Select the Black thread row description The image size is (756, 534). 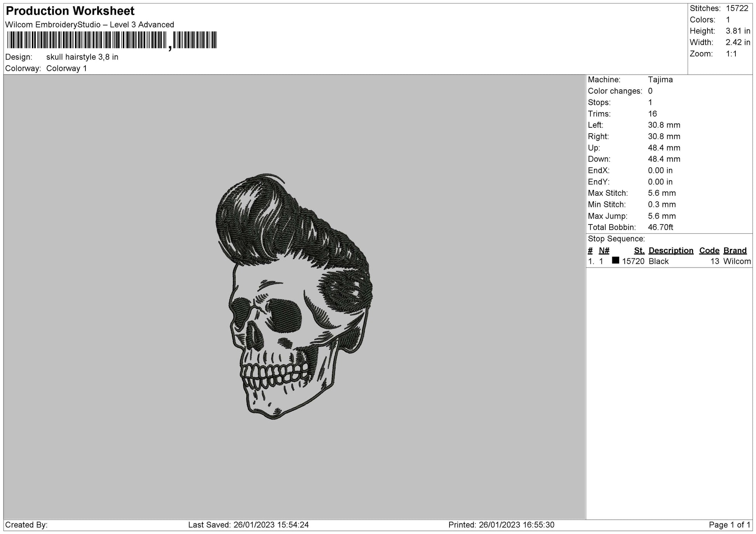coord(658,261)
